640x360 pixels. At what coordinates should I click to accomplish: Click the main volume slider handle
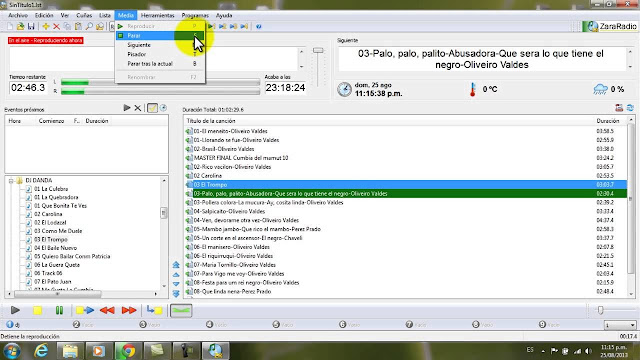coord(318,50)
